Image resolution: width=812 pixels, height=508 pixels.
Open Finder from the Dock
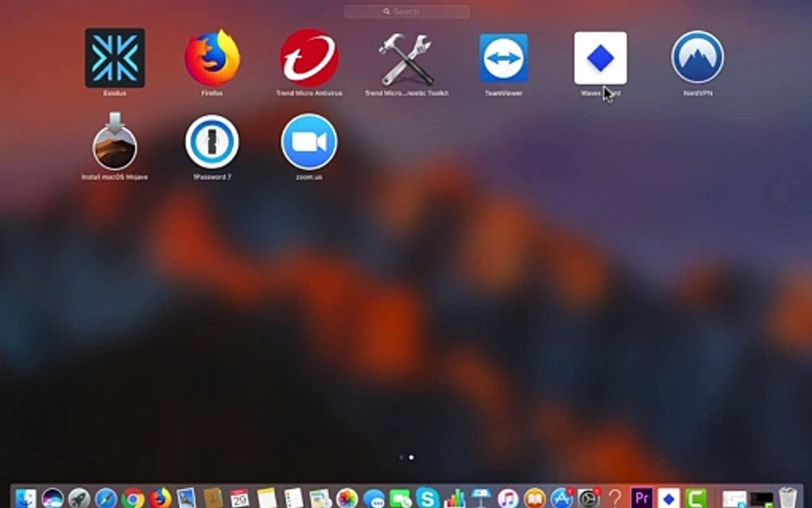click(25, 498)
